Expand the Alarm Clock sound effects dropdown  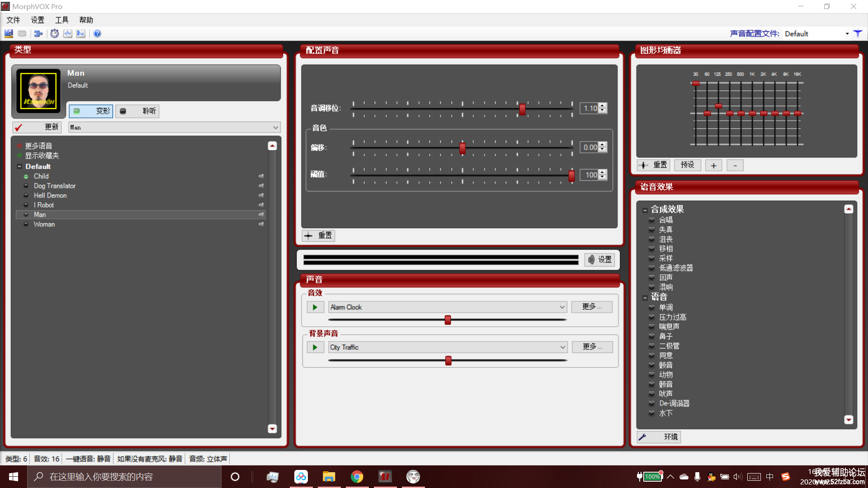(562, 307)
